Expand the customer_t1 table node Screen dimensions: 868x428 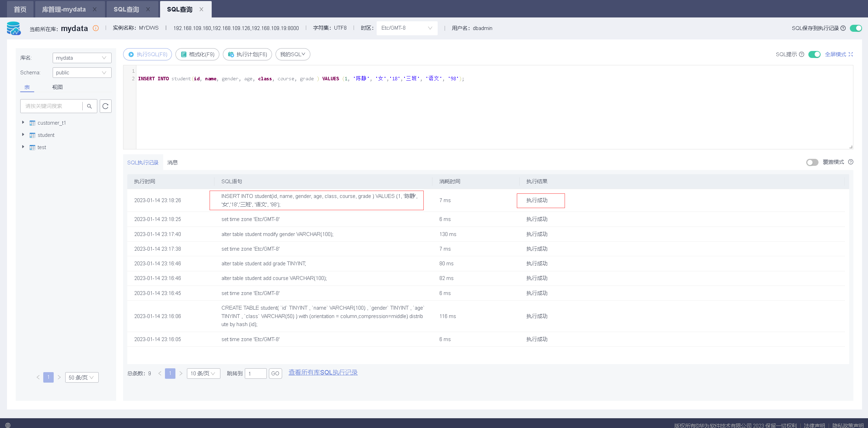point(23,123)
